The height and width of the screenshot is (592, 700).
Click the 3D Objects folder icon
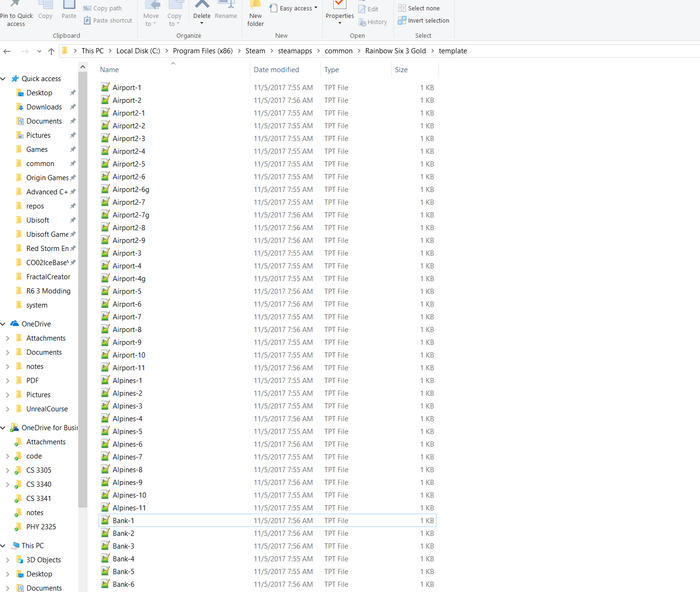click(x=19, y=559)
